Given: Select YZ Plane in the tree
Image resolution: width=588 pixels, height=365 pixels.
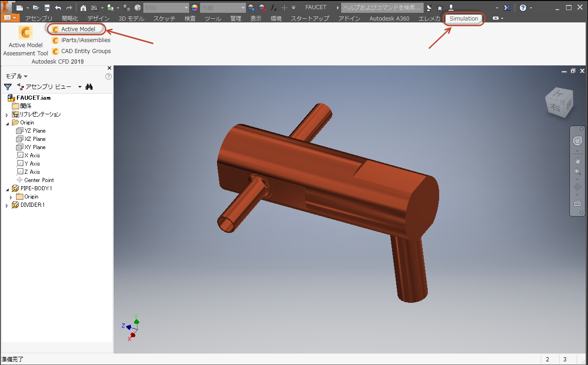Looking at the screenshot, I should coord(31,131).
